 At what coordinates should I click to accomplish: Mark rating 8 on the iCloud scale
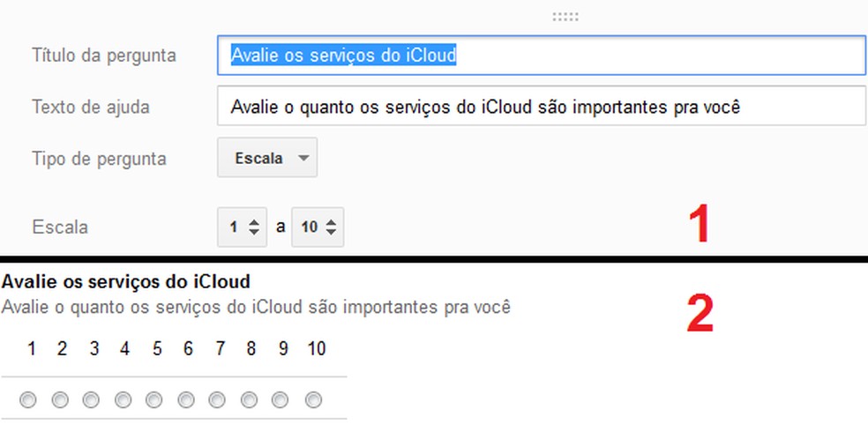251,400
